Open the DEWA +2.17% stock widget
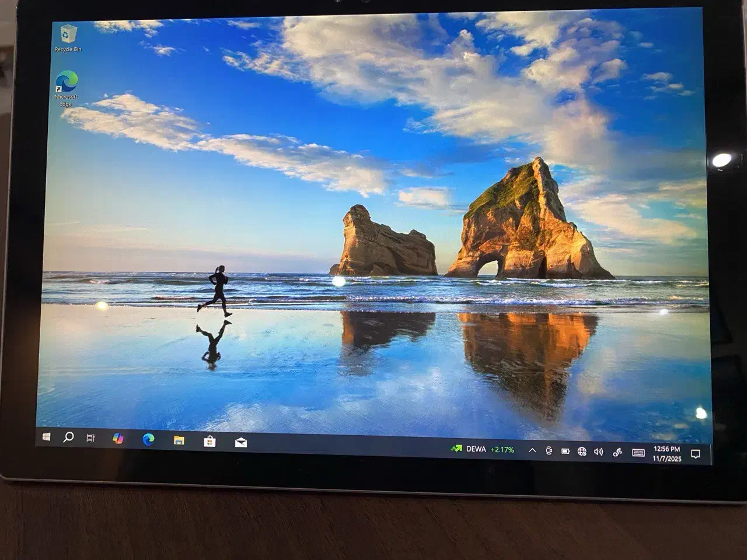The width and height of the screenshot is (747, 560). coord(482,449)
